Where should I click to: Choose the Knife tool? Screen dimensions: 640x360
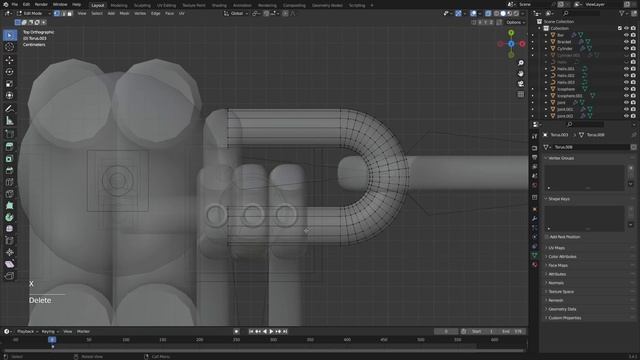9,194
